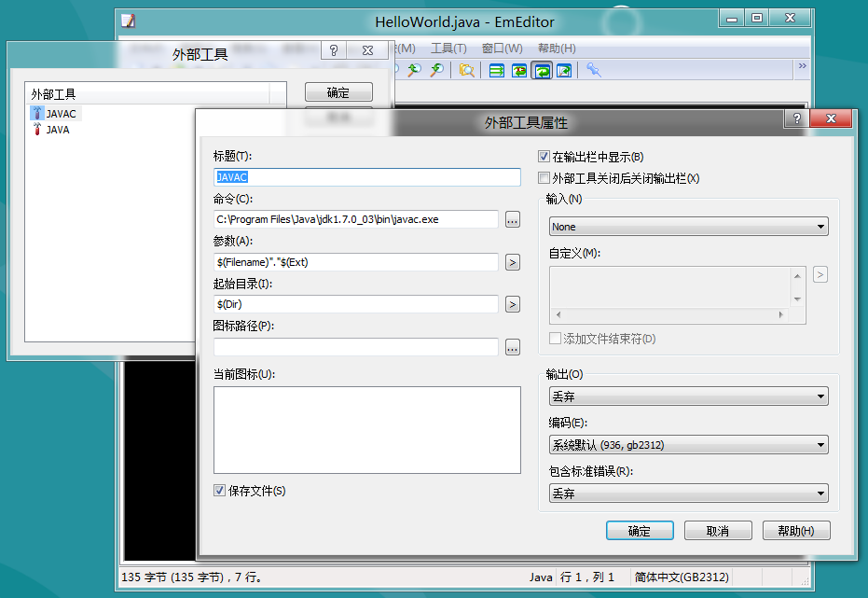The height and width of the screenshot is (598, 868).
Task: Select the zoom-in magnifier toolbar icon
Action: pos(414,69)
